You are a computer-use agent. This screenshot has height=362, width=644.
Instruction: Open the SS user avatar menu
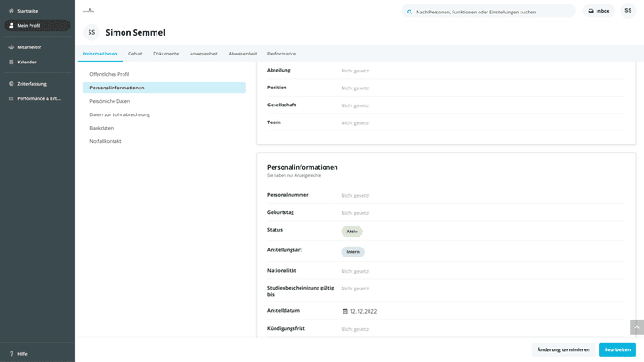(x=628, y=11)
